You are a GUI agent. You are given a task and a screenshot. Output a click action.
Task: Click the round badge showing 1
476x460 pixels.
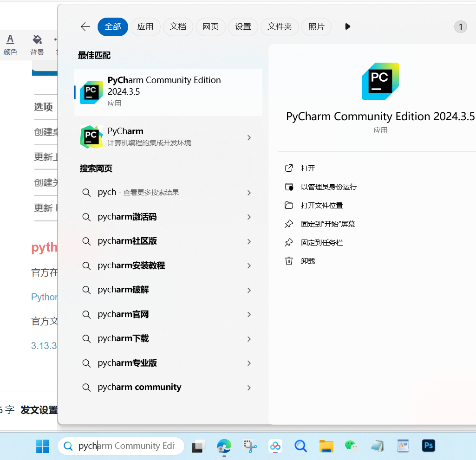click(x=460, y=27)
